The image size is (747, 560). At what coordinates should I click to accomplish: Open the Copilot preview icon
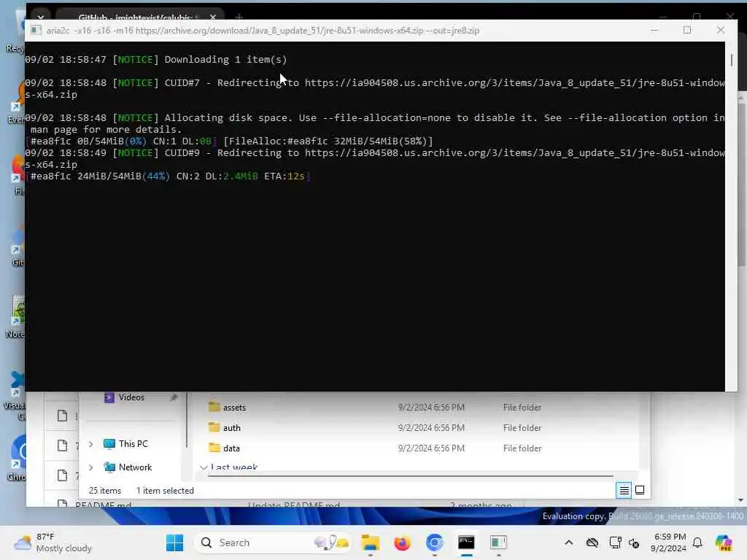(724, 542)
